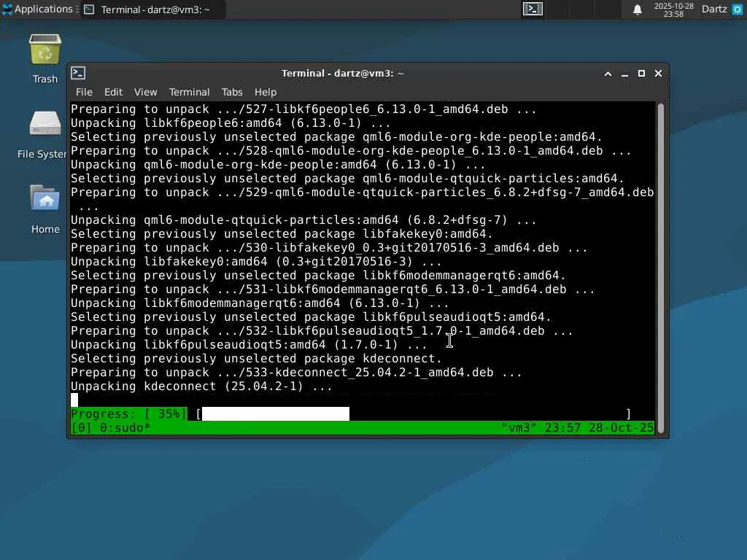Maximize the Terminal window

tap(641, 74)
